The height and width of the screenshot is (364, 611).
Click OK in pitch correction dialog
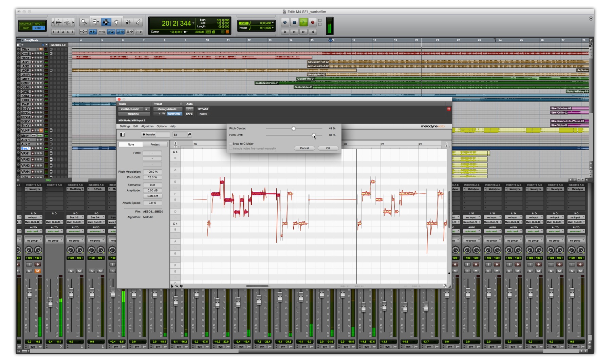(x=328, y=148)
